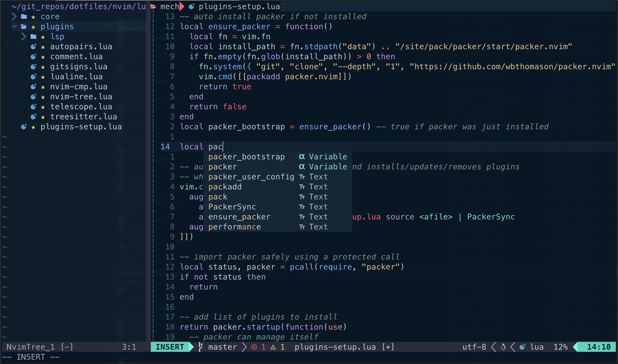Screen dimensions: 618x364
Task: Collapse the plugins folder chevron
Action: tap(14, 27)
